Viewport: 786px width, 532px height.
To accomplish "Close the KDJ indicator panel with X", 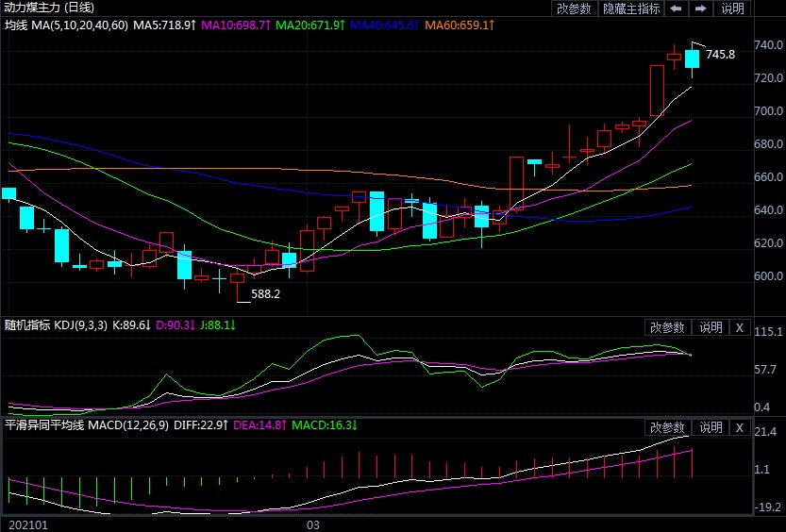I will click(739, 327).
